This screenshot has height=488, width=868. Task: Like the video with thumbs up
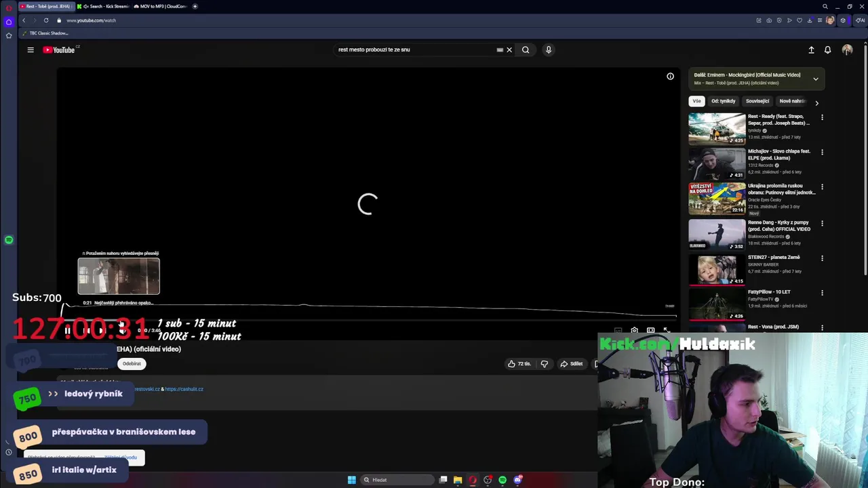(x=519, y=364)
